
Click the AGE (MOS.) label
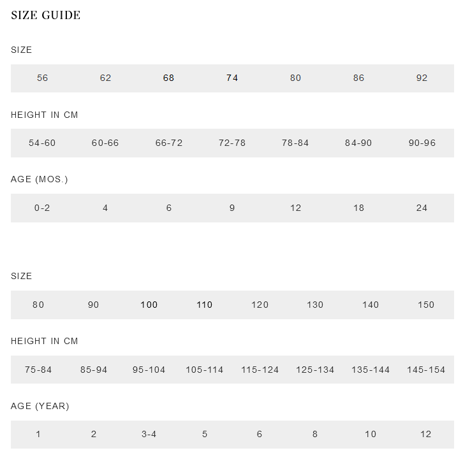(40, 180)
